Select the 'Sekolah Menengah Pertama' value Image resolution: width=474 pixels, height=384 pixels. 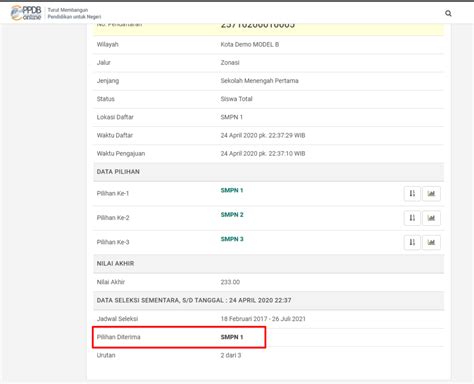pos(259,81)
